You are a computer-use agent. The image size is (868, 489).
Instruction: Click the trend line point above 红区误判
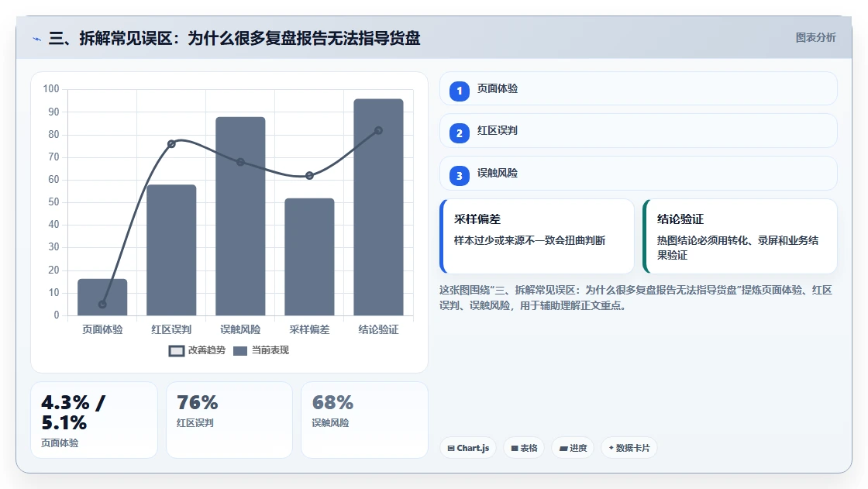171,144
